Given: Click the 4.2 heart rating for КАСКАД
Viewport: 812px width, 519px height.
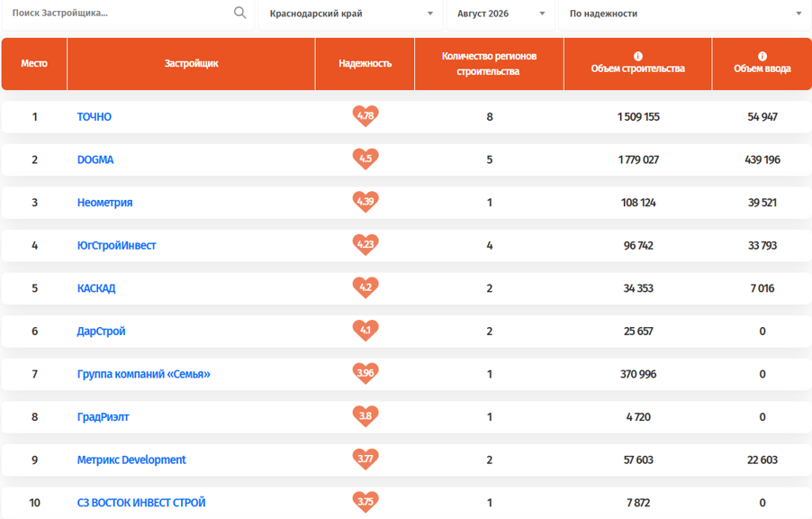Looking at the screenshot, I should click(365, 287).
